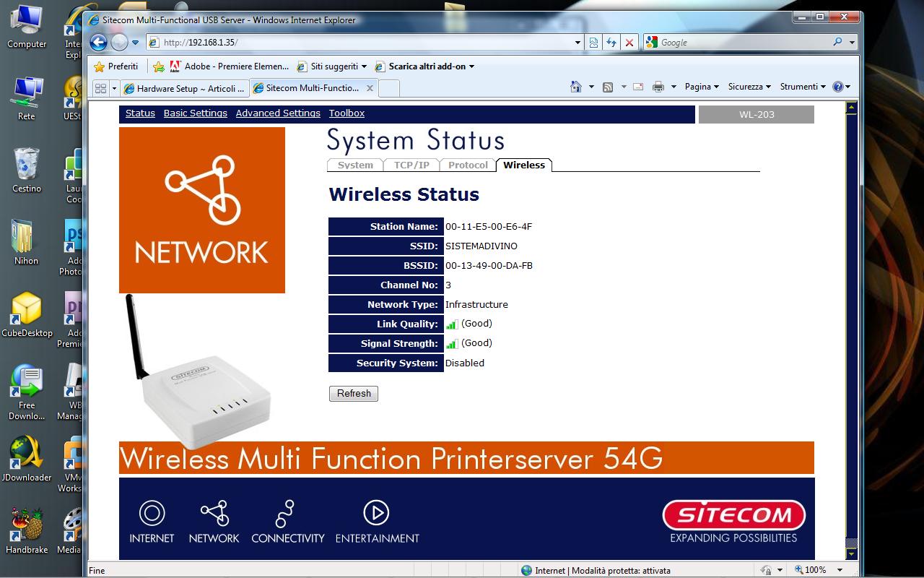
Task: Open the Home page icon in toolbar
Action: (x=575, y=87)
